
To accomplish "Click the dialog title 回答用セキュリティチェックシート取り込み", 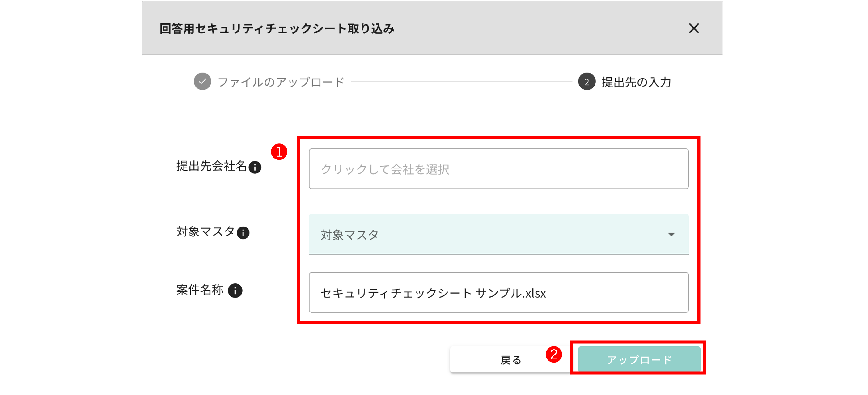I will (x=277, y=29).
